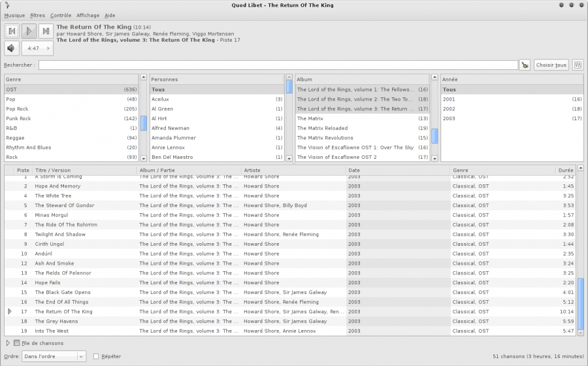Toggle the Répéter checkbox
This screenshot has width=588, height=366.
pos(96,356)
